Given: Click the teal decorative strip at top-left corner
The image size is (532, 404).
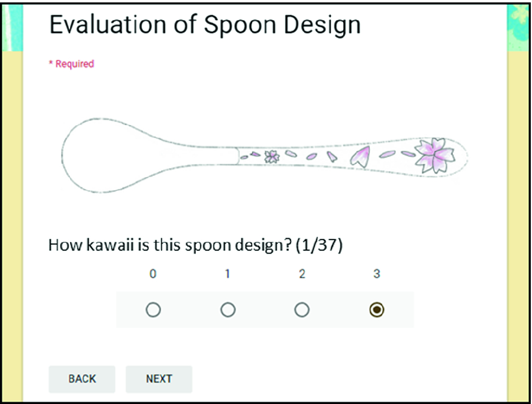Looking at the screenshot, I should tap(13, 24).
